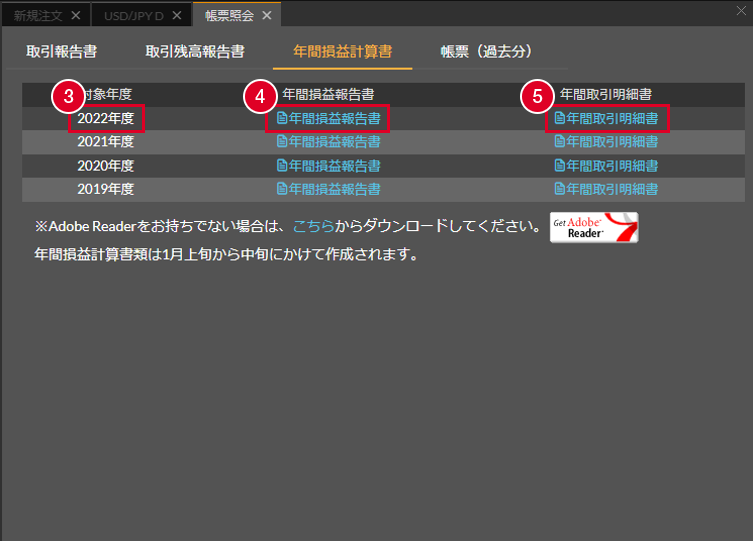This screenshot has height=541, width=753.
Task: Open 2022年度 年間取引明細書 link
Action: pos(607,118)
